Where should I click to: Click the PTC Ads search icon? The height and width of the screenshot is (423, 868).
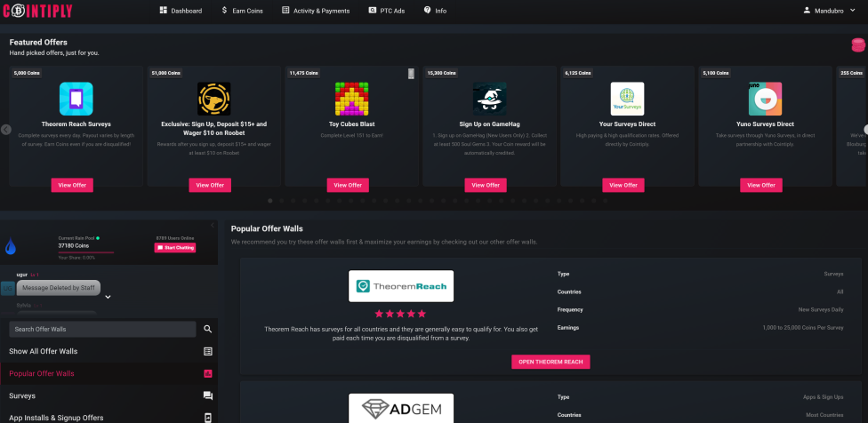[x=372, y=10]
